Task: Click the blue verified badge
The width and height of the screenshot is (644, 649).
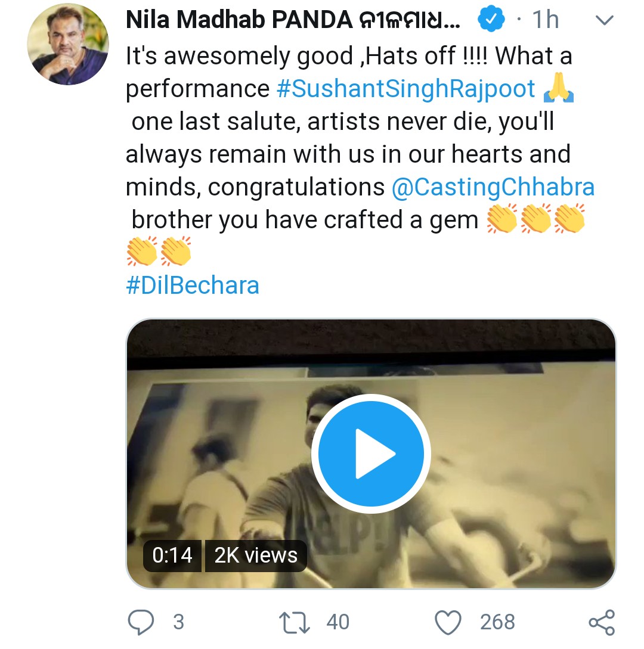Action: pyautogui.click(x=491, y=21)
